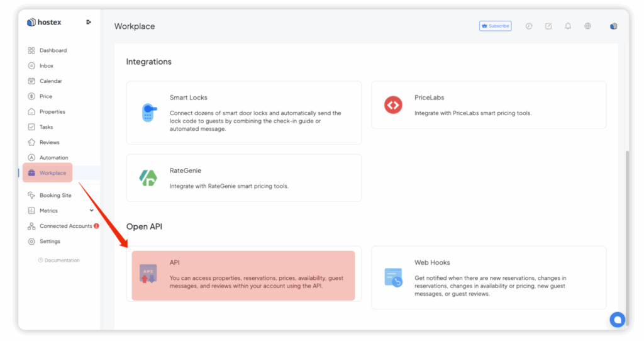Open the account avatar icon at top right
The image size is (644, 341).
point(613,26)
